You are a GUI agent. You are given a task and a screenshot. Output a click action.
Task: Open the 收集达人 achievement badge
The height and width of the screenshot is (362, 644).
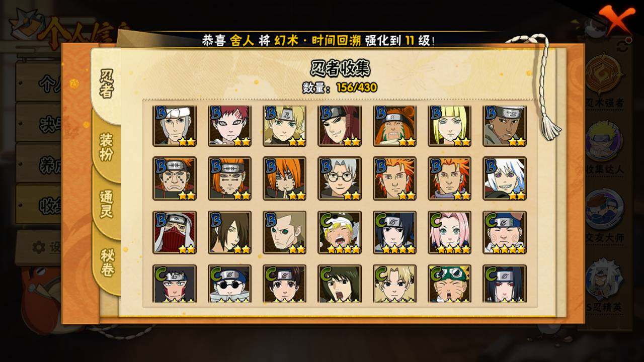tap(604, 147)
